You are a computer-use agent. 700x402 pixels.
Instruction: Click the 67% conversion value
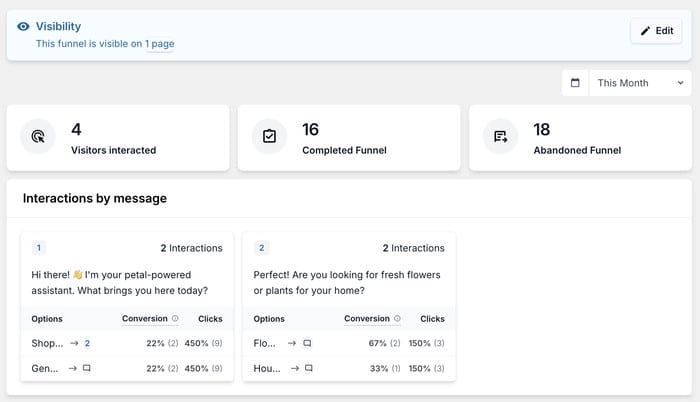[377, 343]
